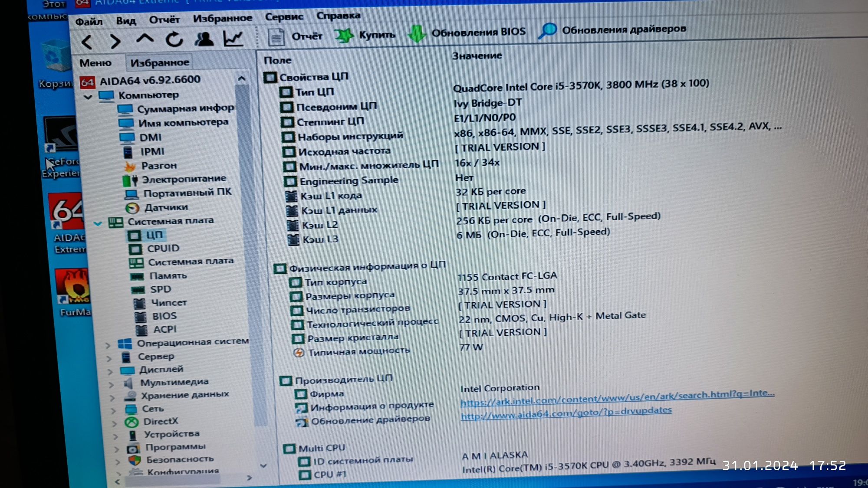Go back with the left arrow toolbar icon
Image resolution: width=868 pixels, height=488 pixels.
click(x=87, y=42)
